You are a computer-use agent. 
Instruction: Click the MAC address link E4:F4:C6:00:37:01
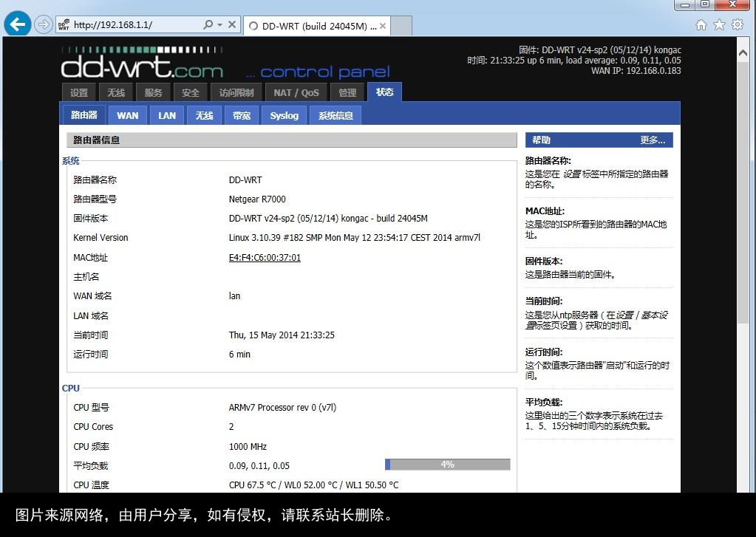(265, 257)
